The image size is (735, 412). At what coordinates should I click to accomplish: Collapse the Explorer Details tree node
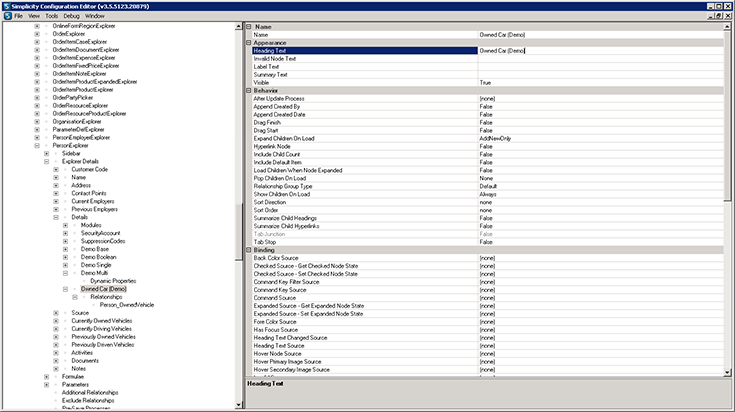46,161
